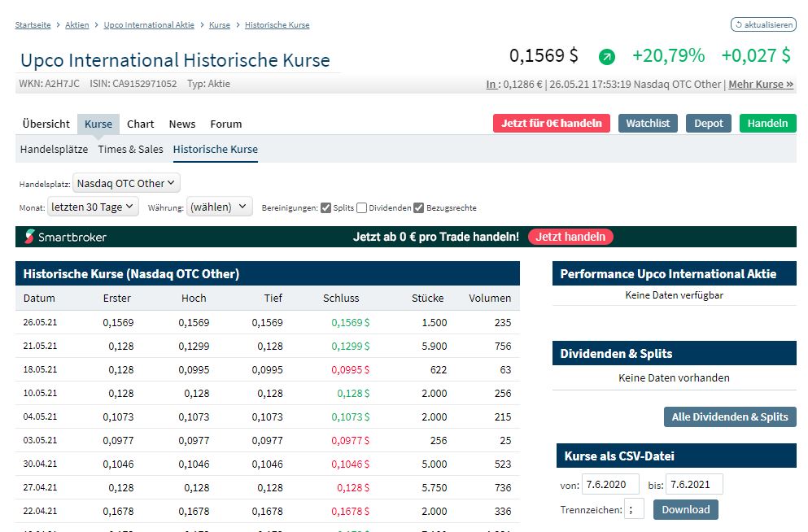This screenshot has width=808, height=532.
Task: Open the Times & Sales subtab
Action: pyautogui.click(x=130, y=149)
